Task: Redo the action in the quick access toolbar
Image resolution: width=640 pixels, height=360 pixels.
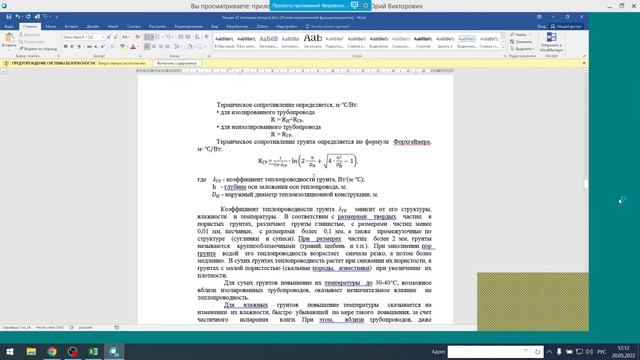Action: point(28,17)
